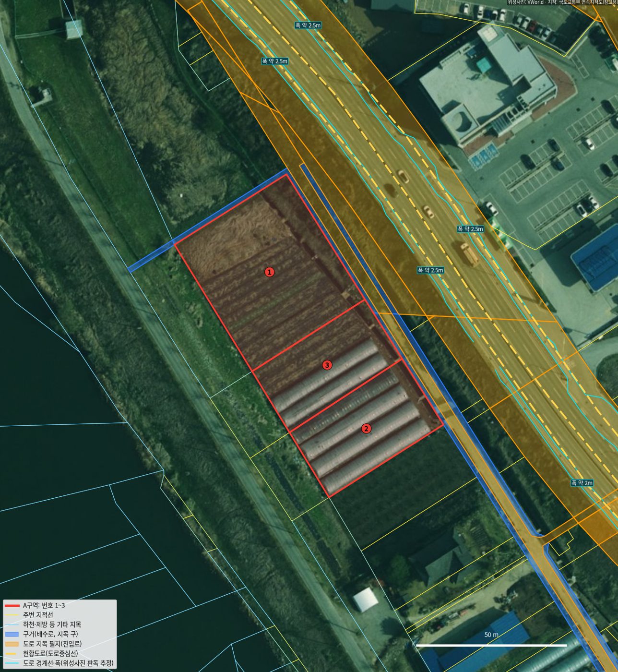This screenshot has width=618, height=672.
Task: Click the circled number 1 parcel marker
Action: [x=270, y=272]
